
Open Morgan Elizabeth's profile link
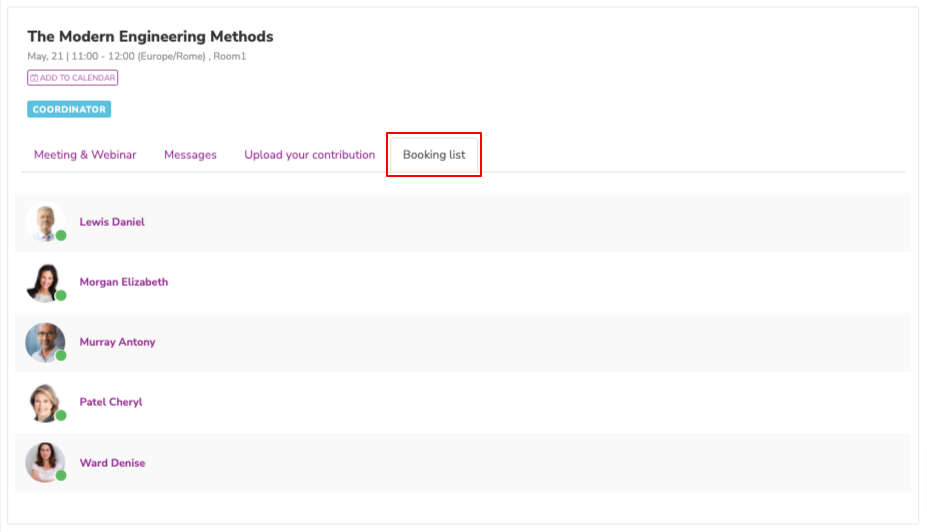coord(124,282)
